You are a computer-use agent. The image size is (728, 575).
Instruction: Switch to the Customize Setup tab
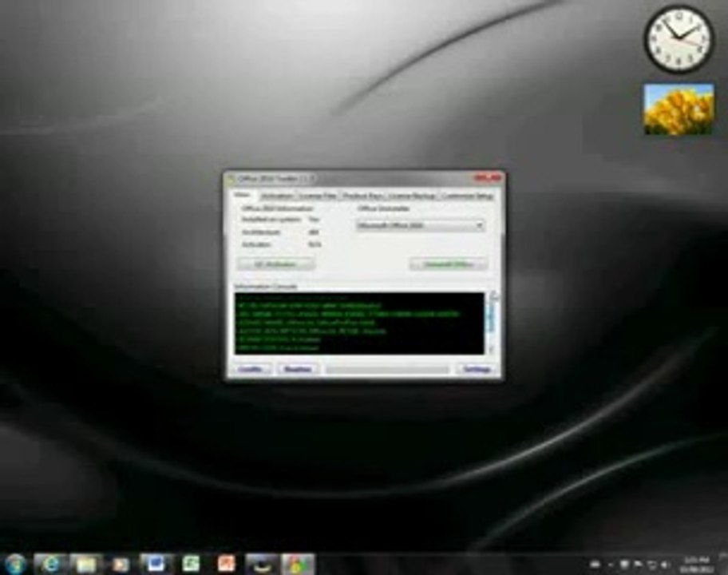coord(467,196)
